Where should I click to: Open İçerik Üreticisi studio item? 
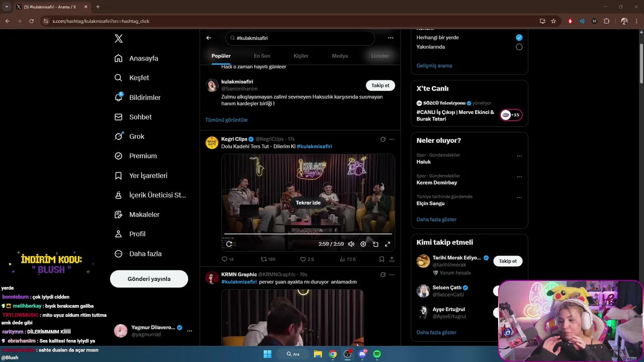pos(150,195)
